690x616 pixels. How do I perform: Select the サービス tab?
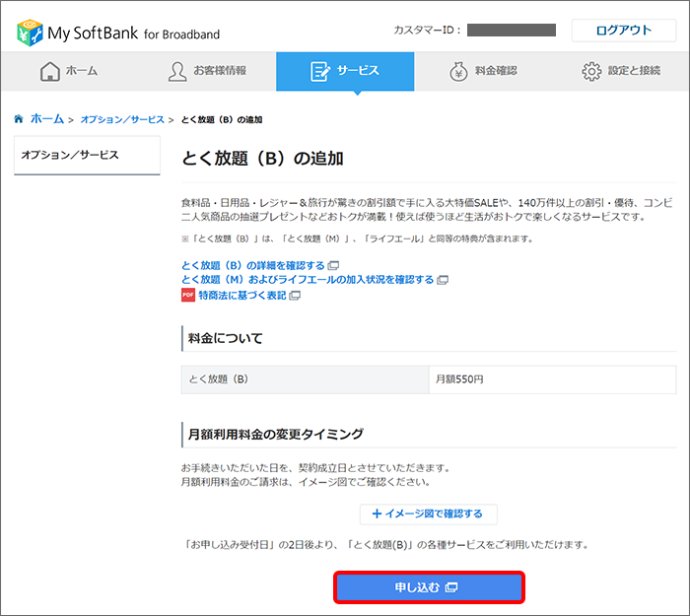pyautogui.click(x=345, y=71)
